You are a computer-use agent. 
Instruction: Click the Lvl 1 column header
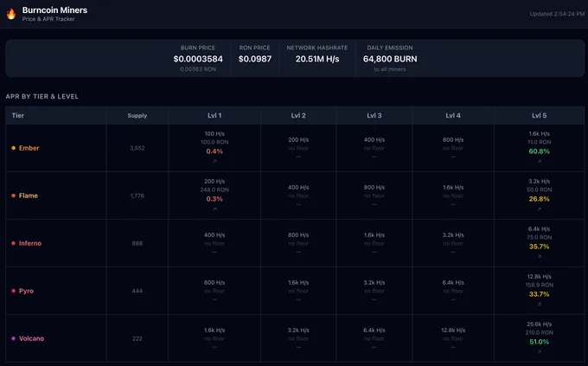214,116
